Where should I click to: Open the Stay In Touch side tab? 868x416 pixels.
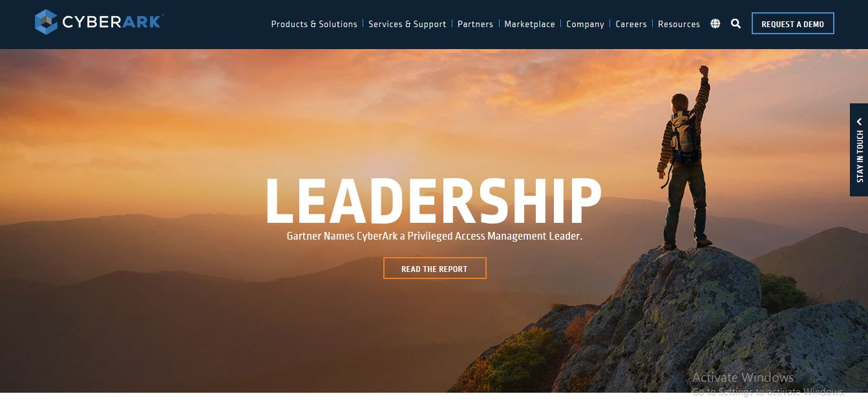coord(859,150)
